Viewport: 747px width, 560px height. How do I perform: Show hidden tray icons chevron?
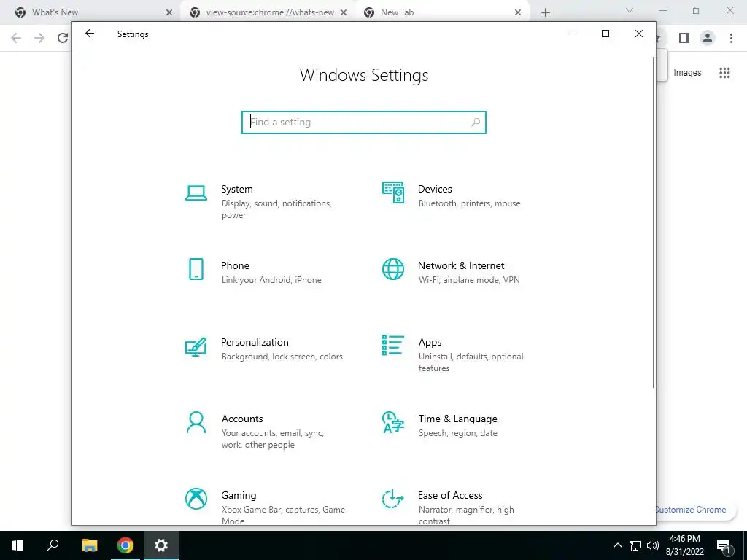[x=617, y=545]
